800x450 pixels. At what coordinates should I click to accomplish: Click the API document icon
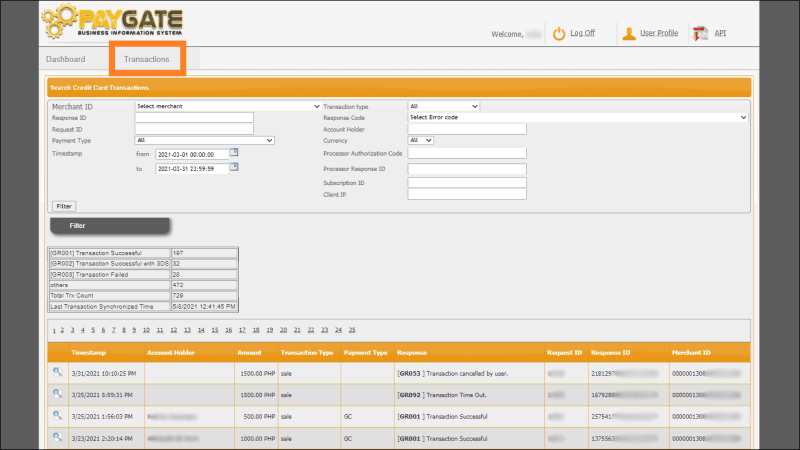tap(701, 34)
